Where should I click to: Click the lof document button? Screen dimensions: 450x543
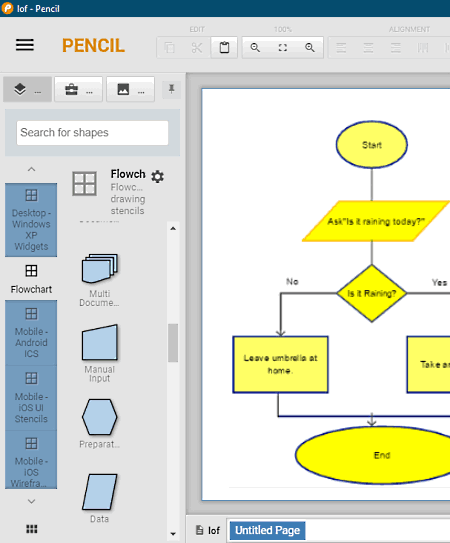(208, 530)
